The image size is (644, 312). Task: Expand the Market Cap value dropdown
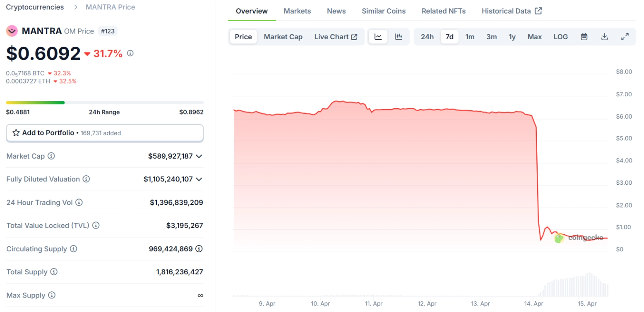199,156
